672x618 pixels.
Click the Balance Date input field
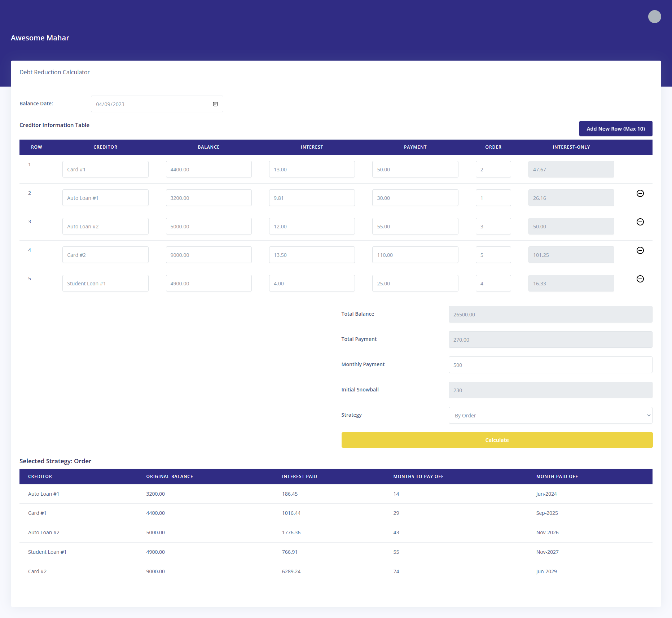151,104
